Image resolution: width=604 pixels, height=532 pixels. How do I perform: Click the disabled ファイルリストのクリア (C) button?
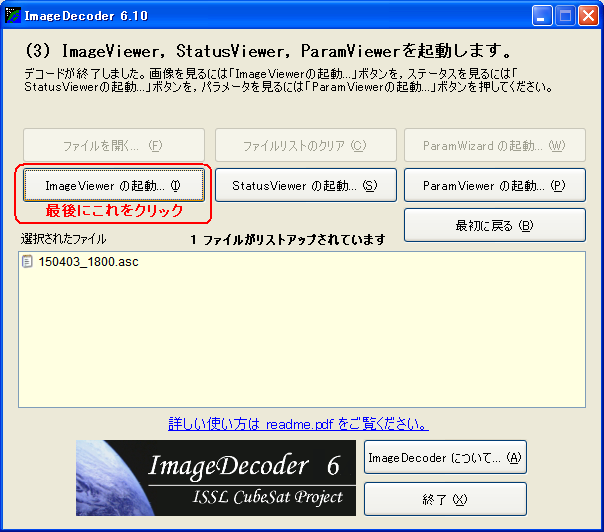[x=306, y=145]
